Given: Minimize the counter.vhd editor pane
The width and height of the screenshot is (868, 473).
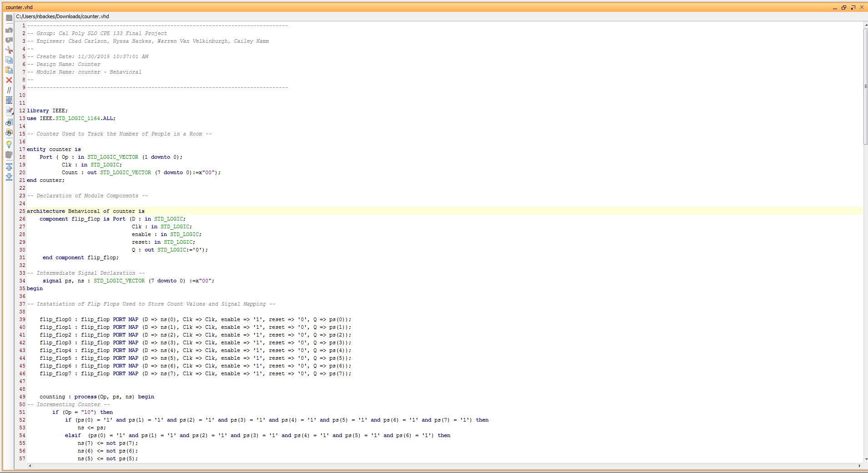Looking at the screenshot, I should tap(835, 7).
